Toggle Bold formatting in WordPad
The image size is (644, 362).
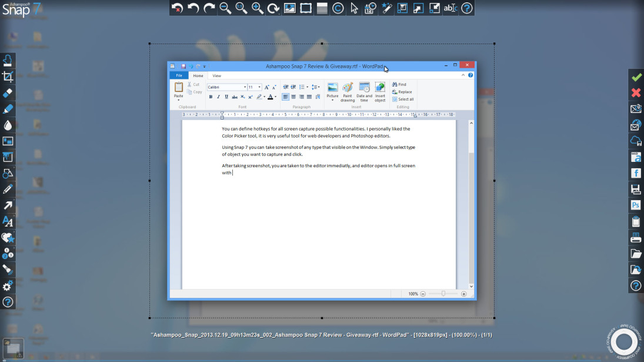pyautogui.click(x=211, y=97)
